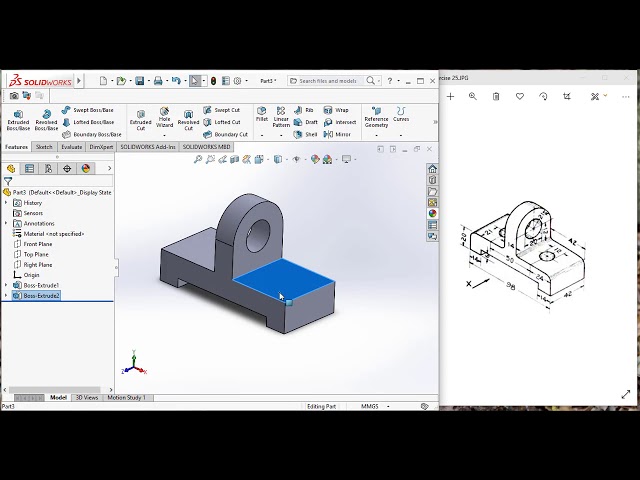The height and width of the screenshot is (480, 640).
Task: Click the Curves tool
Action: tap(401, 114)
